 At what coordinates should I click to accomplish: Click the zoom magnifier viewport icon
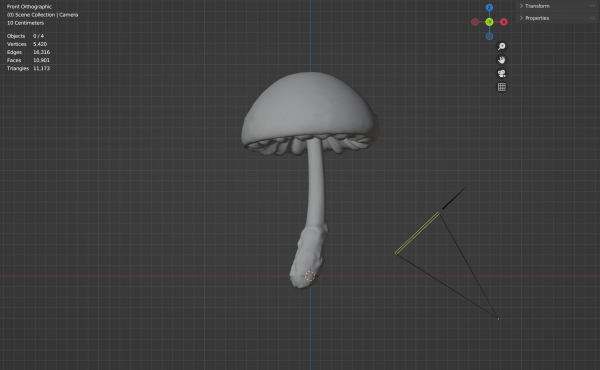501,47
